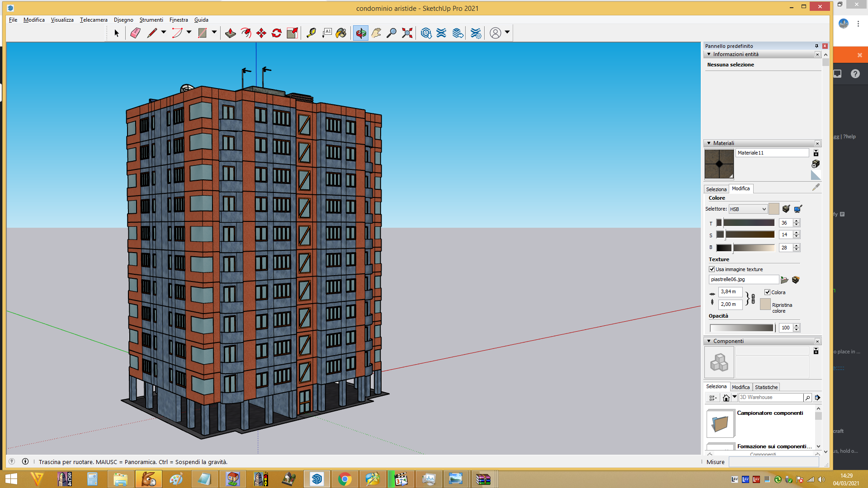868x488 pixels.
Task: Select the Move tool
Action: pos(261,33)
